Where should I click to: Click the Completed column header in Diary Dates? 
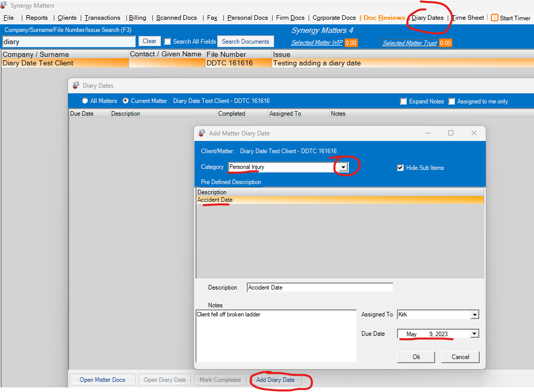click(243, 114)
